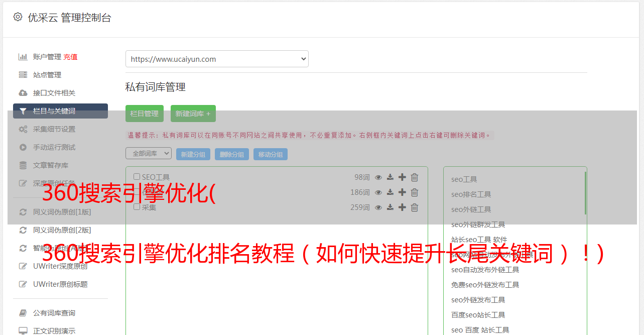644x335 pixels.
Task: Click the edit icon for UWriter深度原创
Action: coord(23,266)
